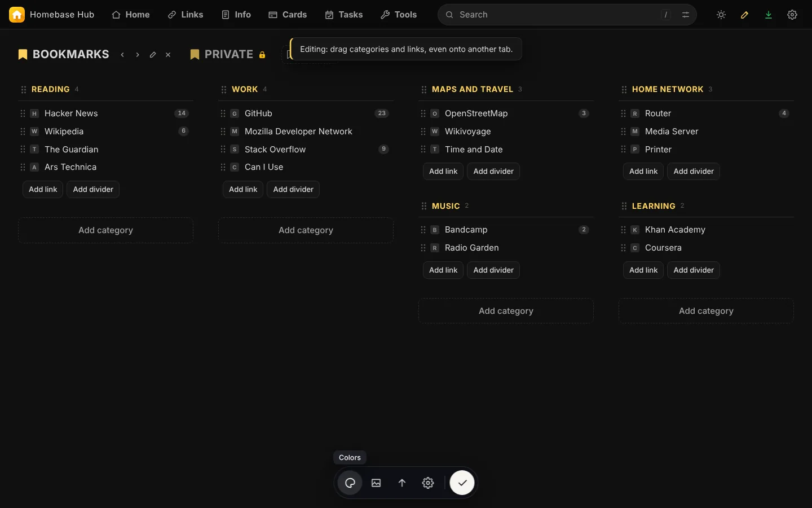Delete Bookmarks tab with the x icon
The image size is (812, 508).
click(168, 55)
